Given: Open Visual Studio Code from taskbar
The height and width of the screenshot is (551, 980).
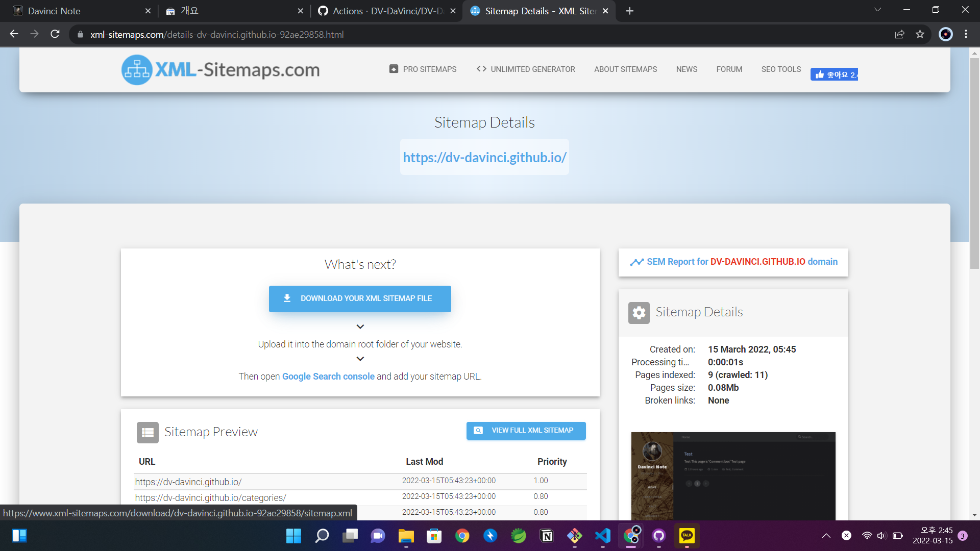Looking at the screenshot, I should 603,536.
